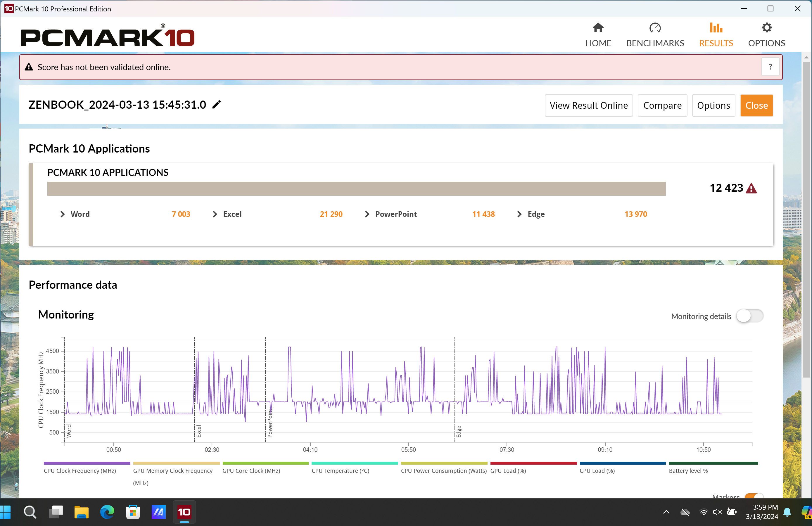Toggle CPU Power Consumption (Watts) legend series
The height and width of the screenshot is (526, 812).
tap(444, 468)
